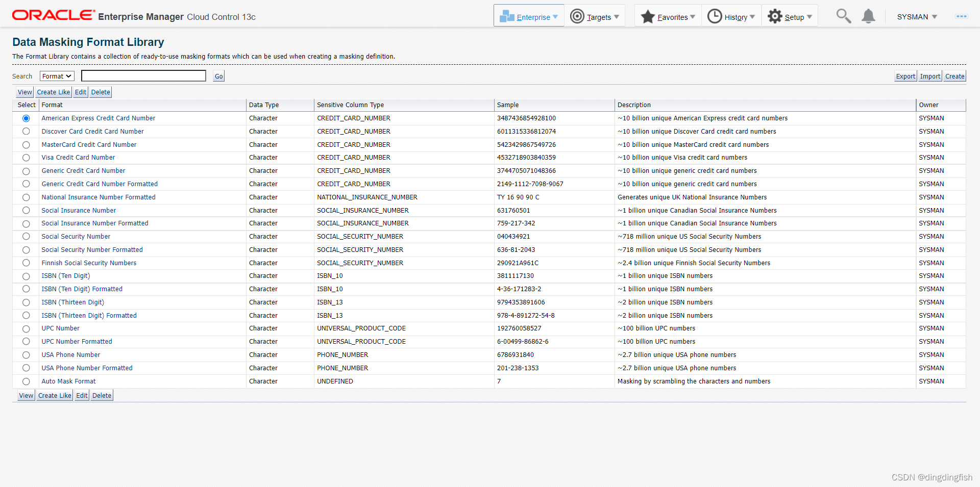Image resolution: width=980 pixels, height=487 pixels.
Task: Open the Social Security Number Formatted link
Action: click(x=92, y=250)
